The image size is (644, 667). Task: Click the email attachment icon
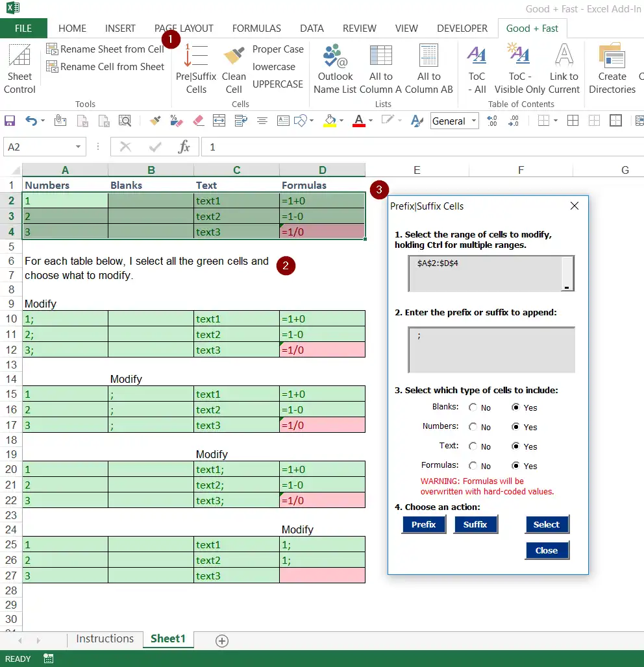click(60, 121)
